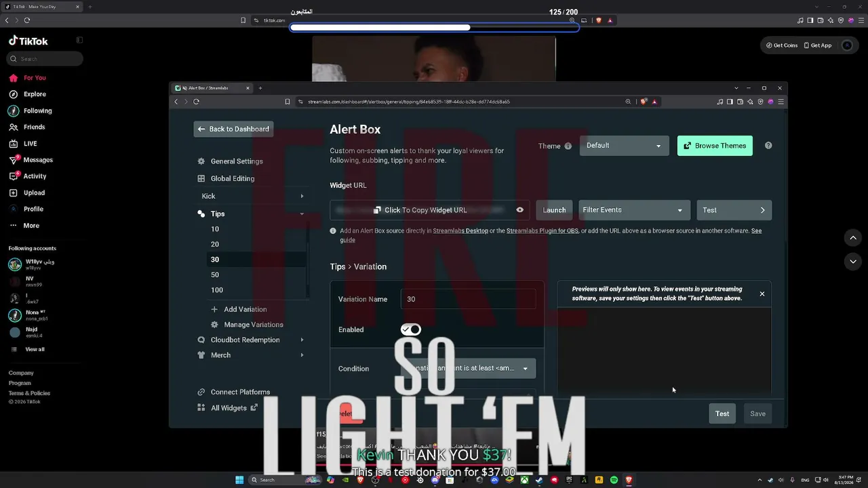
Task: Launch the alert box widget
Action: pos(554,210)
